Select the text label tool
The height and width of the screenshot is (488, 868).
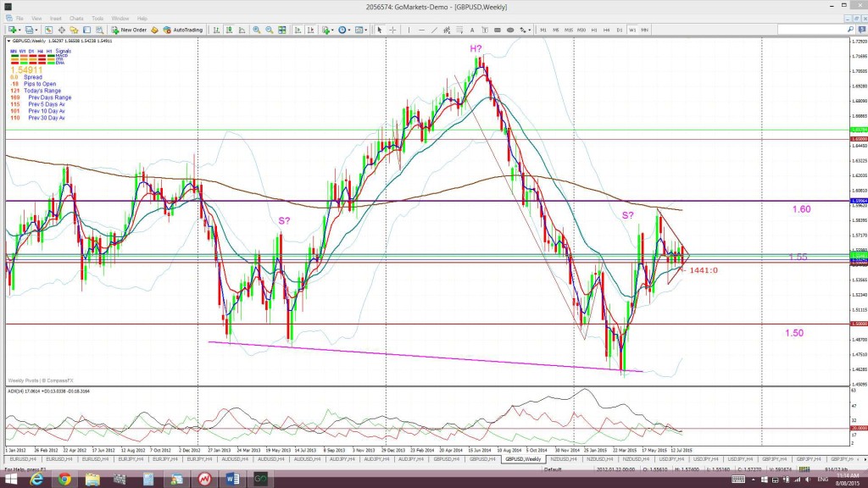(485, 30)
